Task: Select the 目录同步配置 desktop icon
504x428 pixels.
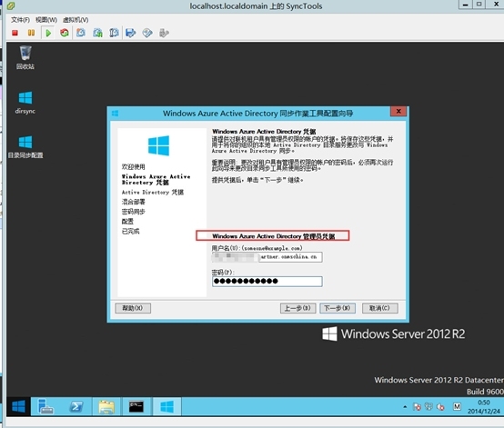Action: [x=25, y=147]
